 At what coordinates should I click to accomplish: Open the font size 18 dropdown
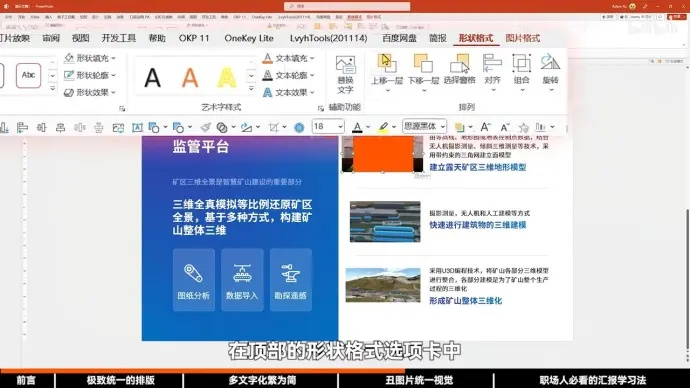(340, 127)
